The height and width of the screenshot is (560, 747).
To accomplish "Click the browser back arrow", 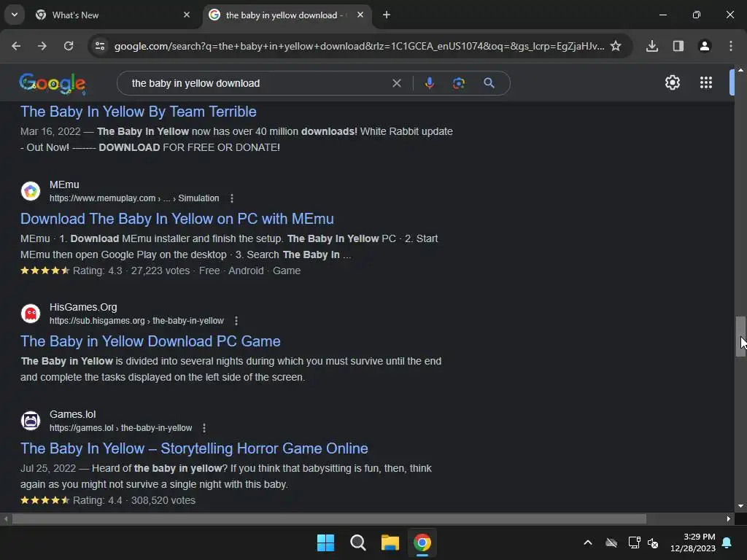I will [x=16, y=46].
